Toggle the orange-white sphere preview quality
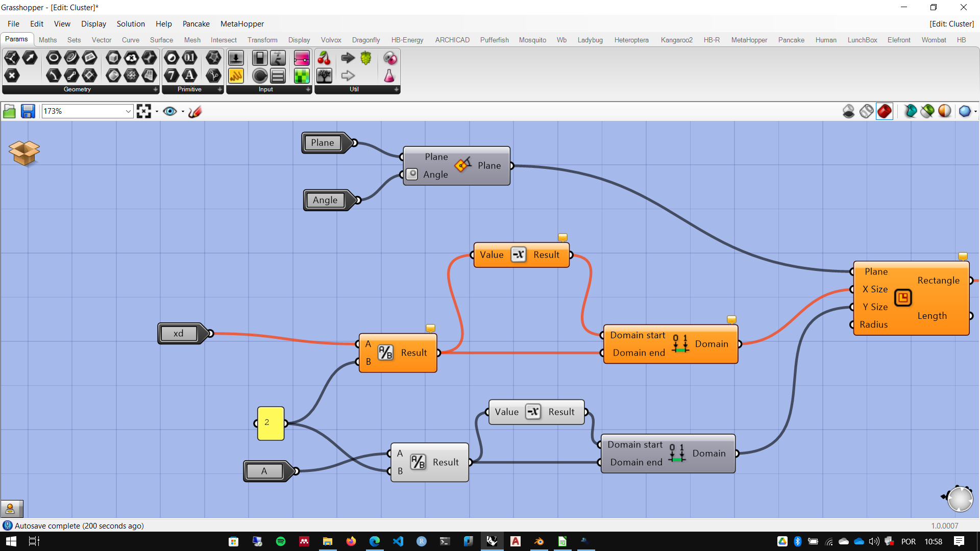This screenshot has height=551, width=980. pos(945,111)
